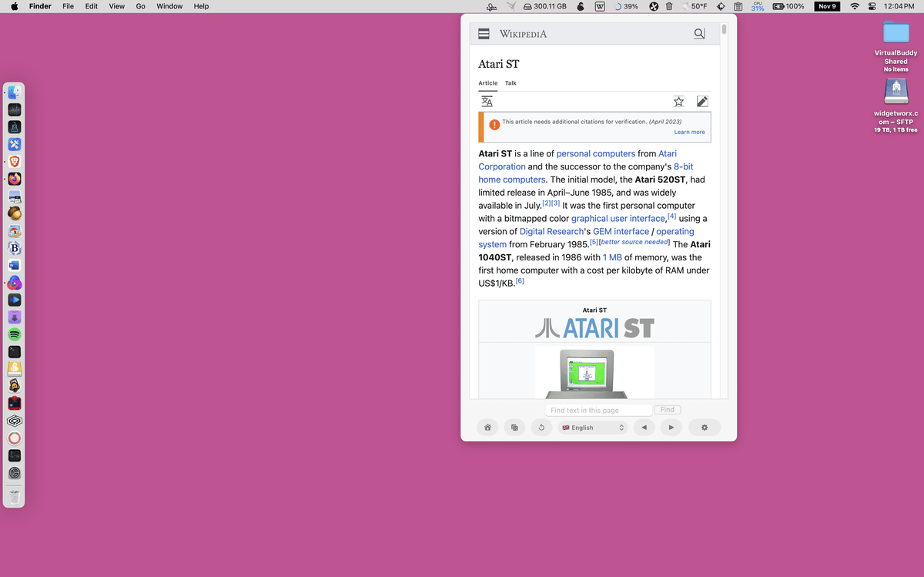Click inside the Find text in page field

pos(598,410)
